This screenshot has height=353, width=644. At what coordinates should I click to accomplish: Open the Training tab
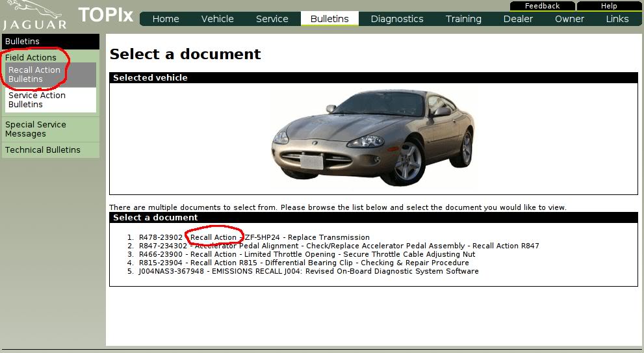(x=463, y=19)
